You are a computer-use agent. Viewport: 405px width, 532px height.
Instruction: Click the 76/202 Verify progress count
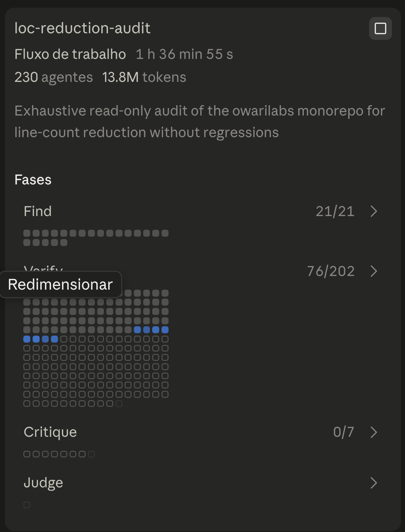pos(331,271)
